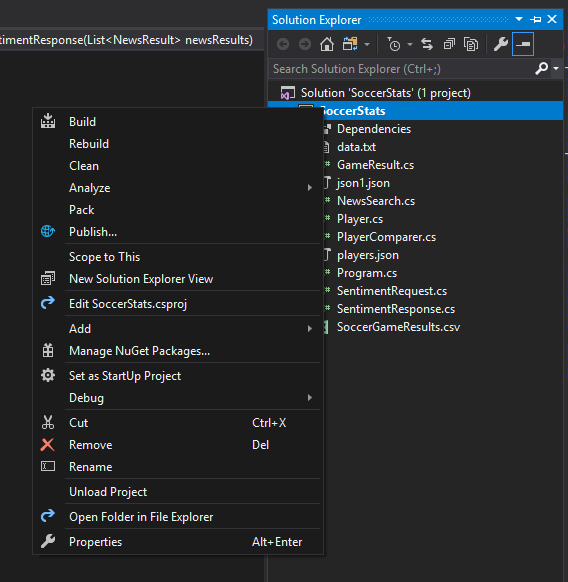Click the Forward navigation arrow in Solution Explorer

coord(305,45)
